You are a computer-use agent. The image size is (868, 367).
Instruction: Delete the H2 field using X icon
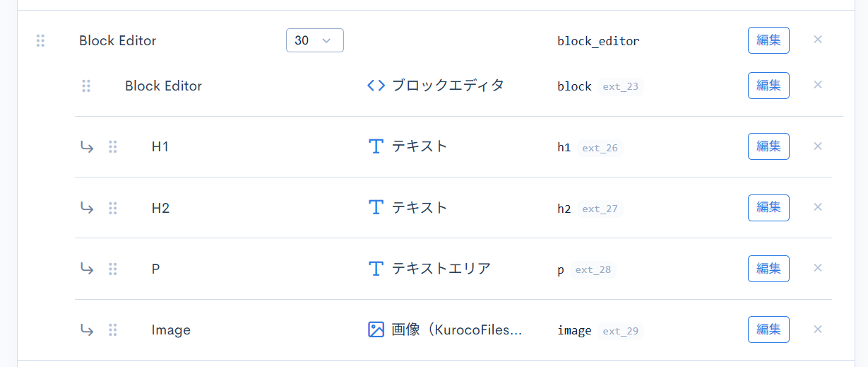point(818,207)
